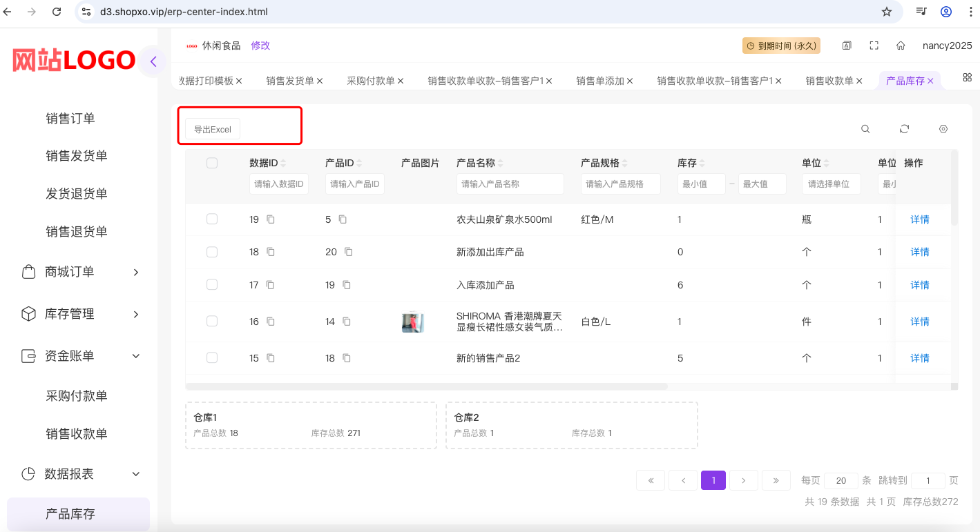Open the browser media control icon
This screenshot has height=532, width=980.
pyautogui.click(x=921, y=12)
